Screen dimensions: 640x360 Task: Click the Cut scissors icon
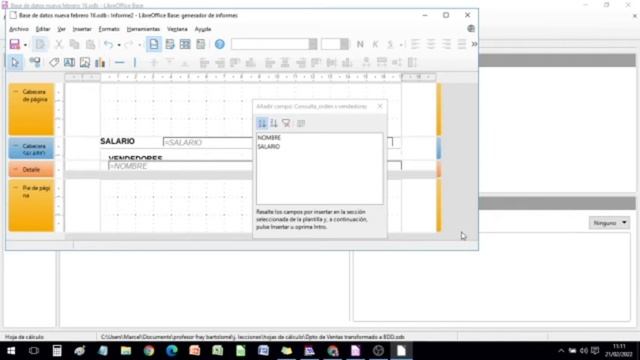coord(59,44)
